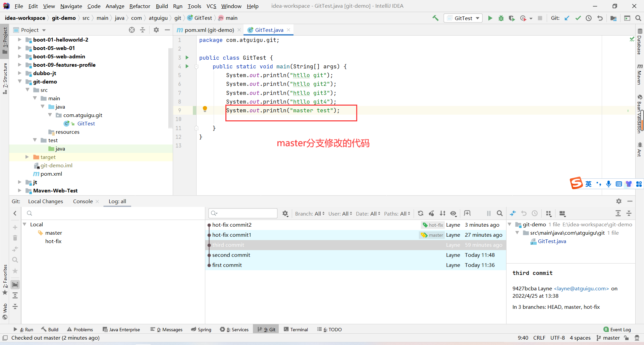Commit changes with the Git checkmark icon
This screenshot has height=345, width=644.
(x=578, y=18)
